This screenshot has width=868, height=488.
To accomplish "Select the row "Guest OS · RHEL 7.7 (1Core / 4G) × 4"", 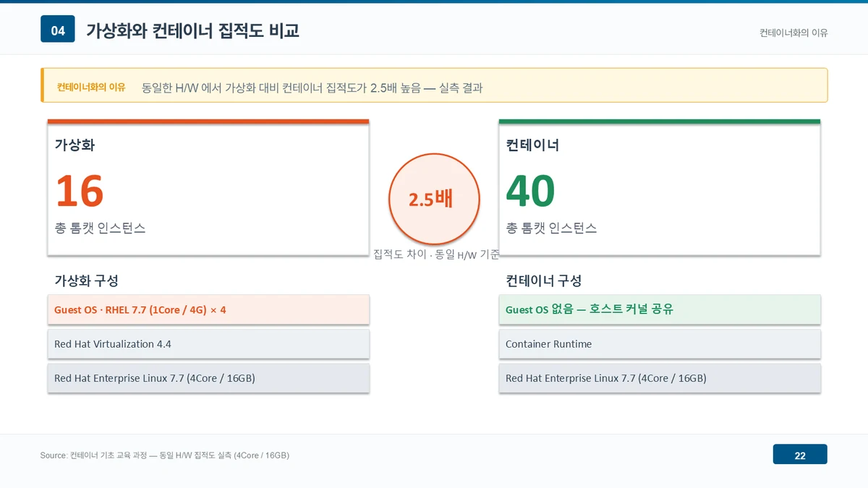I will pyautogui.click(x=208, y=309).
